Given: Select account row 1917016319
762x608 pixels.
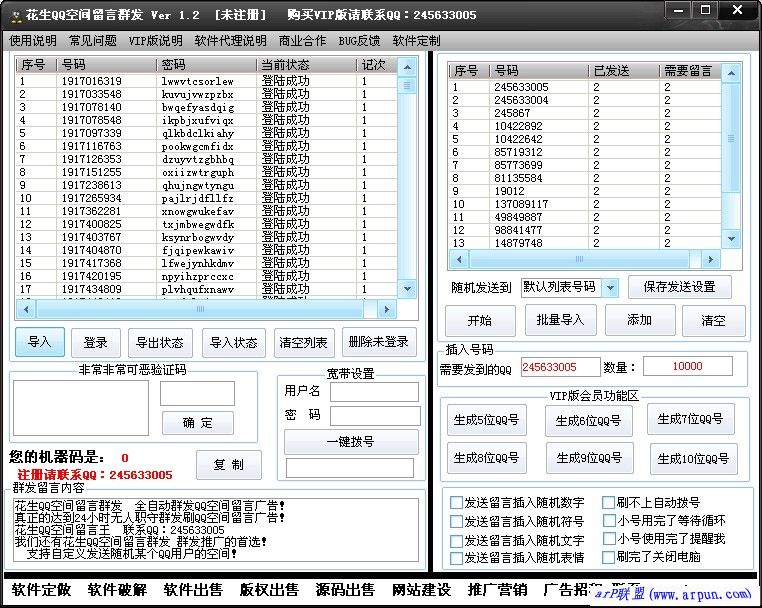Looking at the screenshot, I should point(206,81).
